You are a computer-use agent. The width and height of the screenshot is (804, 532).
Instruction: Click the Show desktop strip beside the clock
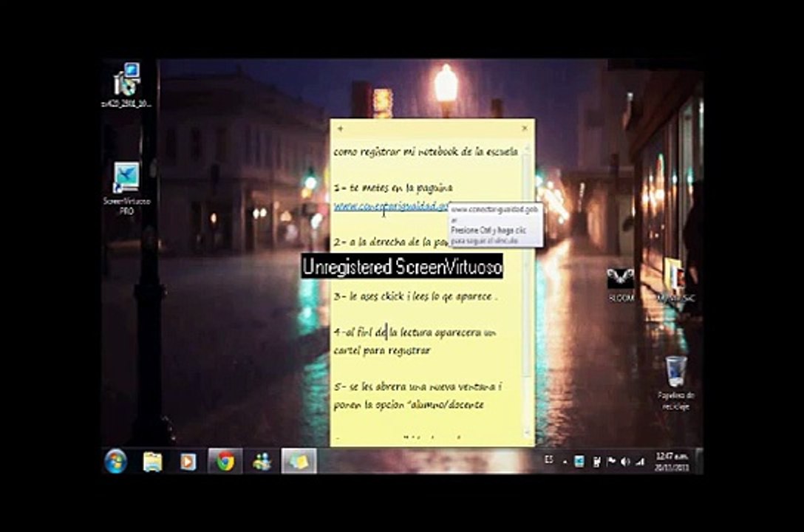pyautogui.click(x=698, y=461)
